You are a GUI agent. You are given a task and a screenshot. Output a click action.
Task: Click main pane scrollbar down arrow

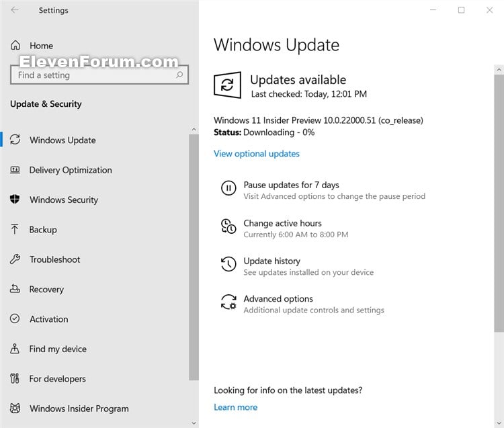[499, 423]
